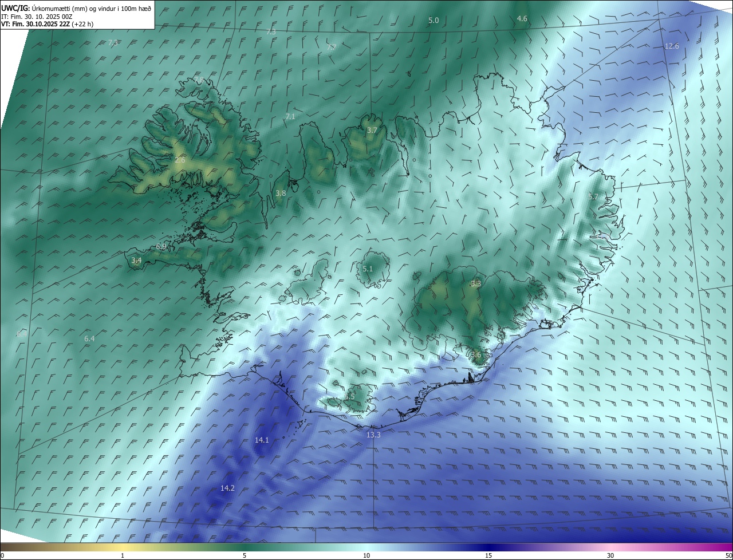733x560 pixels.
Task: Click the 12.6 value label
Action: (x=672, y=46)
